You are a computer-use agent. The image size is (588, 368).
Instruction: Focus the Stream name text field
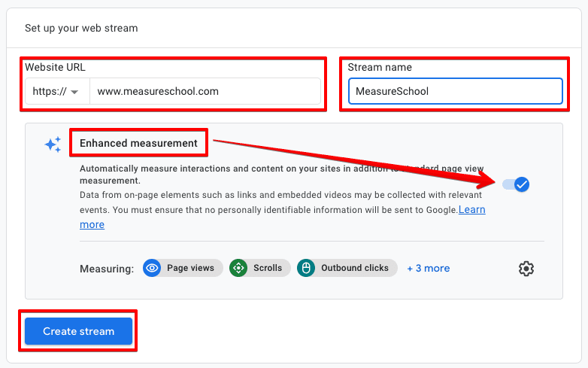455,91
